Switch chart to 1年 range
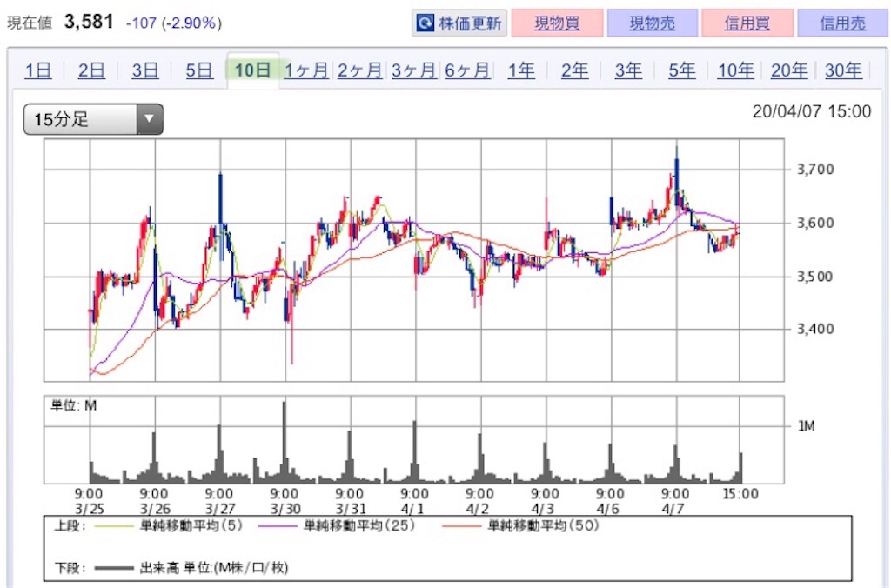The width and height of the screenshot is (891, 588). [x=521, y=70]
